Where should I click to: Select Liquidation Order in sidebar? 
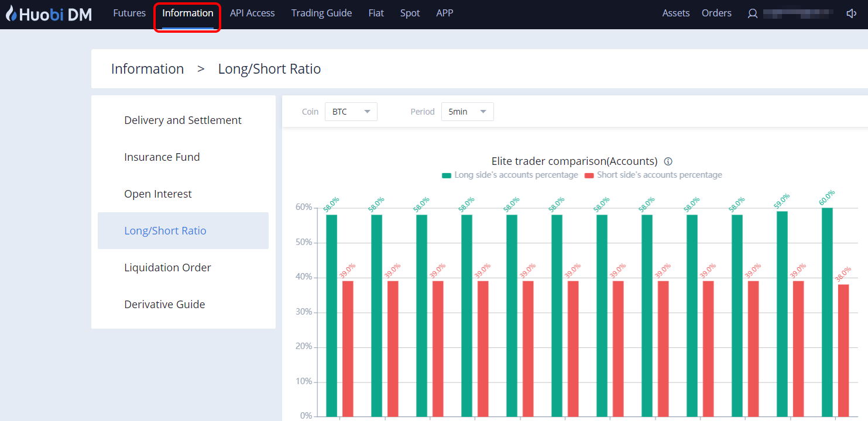(x=183, y=268)
